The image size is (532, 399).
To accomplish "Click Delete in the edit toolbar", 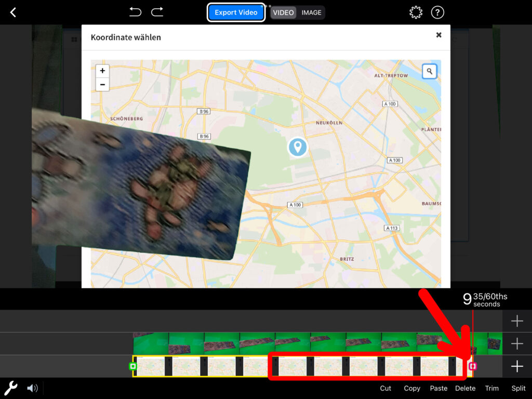I will pos(465,388).
